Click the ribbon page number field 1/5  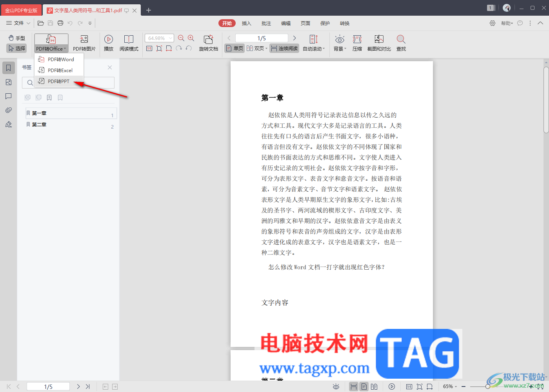[262, 38]
